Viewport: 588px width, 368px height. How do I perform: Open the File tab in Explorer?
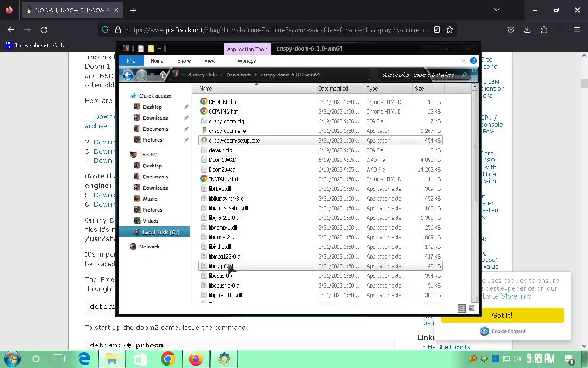click(x=131, y=61)
